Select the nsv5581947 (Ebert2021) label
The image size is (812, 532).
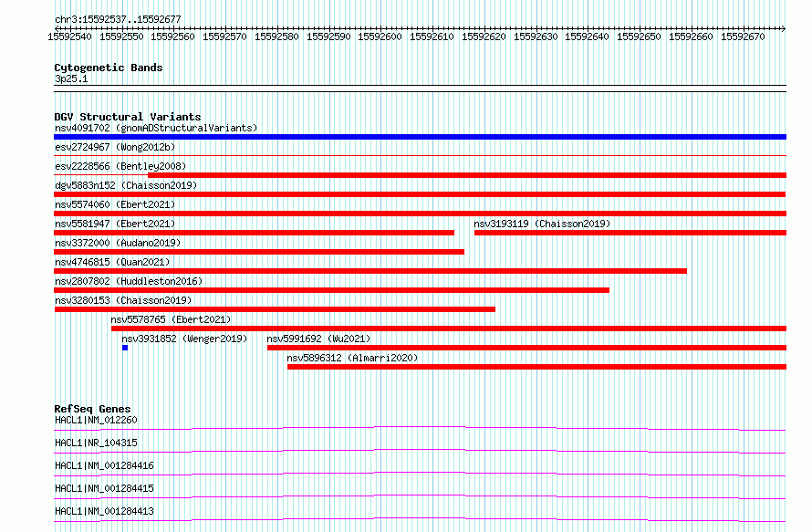(x=115, y=224)
